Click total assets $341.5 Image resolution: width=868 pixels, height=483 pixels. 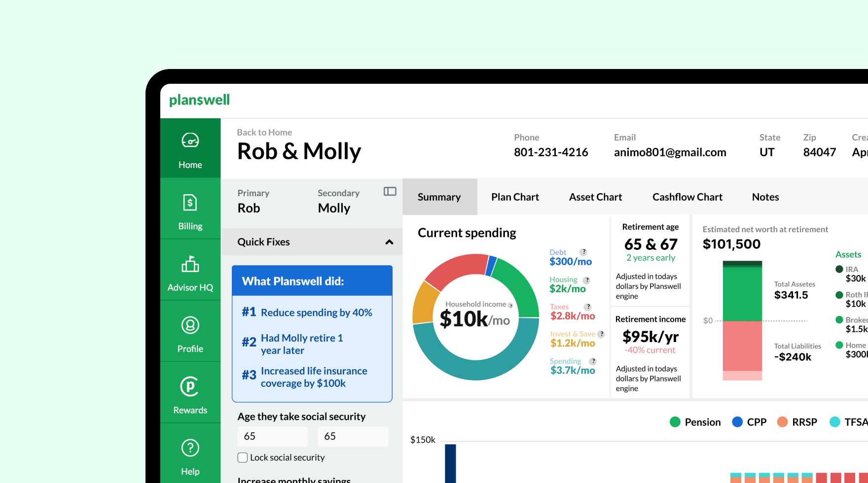click(791, 295)
